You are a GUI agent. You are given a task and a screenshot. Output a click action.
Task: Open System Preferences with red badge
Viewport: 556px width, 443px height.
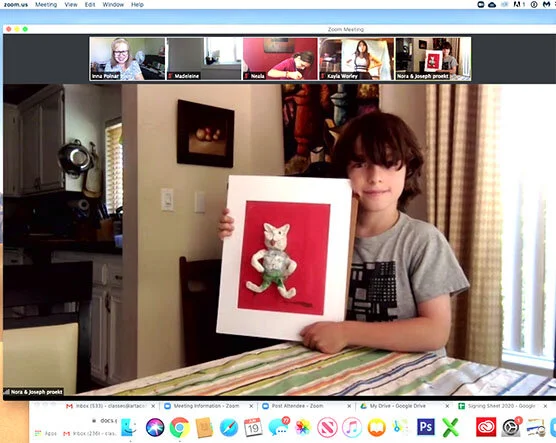pyautogui.click(x=511, y=427)
